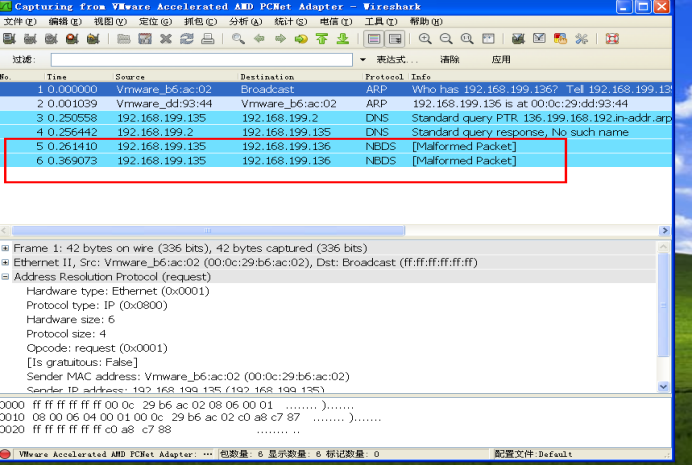692x465 pixels.
Task: Select packet 3 DNS standard query row
Action: pos(336,118)
